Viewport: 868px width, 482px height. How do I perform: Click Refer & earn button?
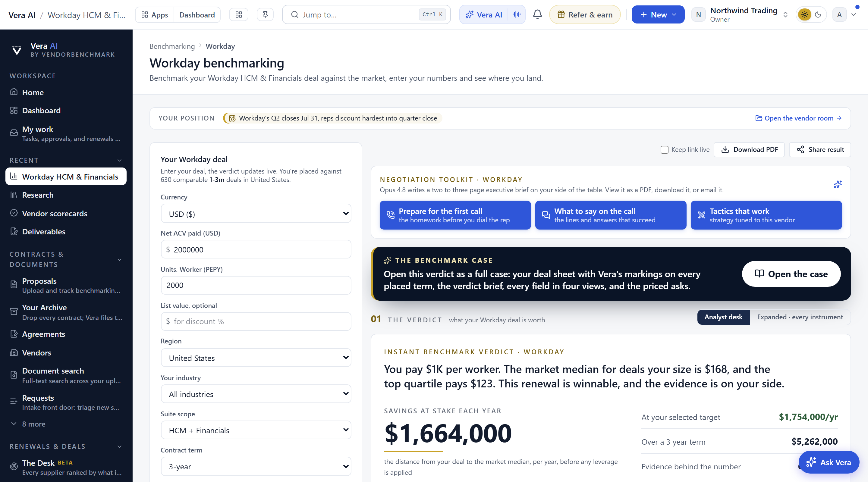coord(585,14)
